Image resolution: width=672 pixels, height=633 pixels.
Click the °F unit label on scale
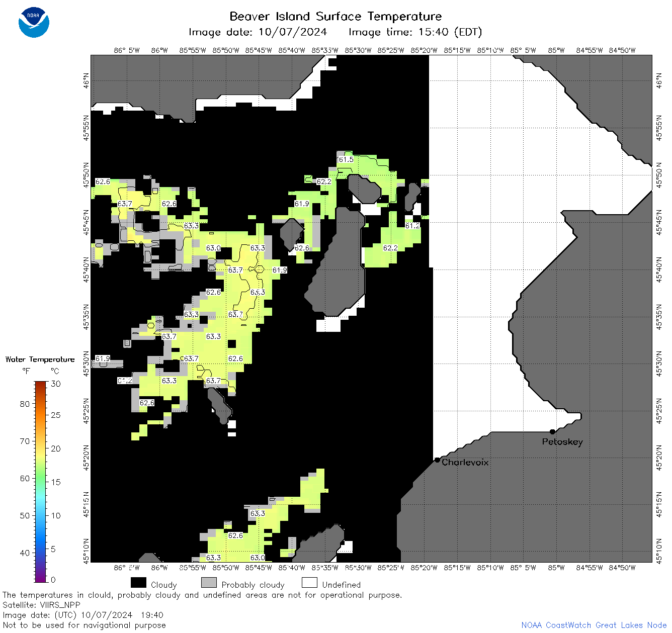tap(26, 371)
